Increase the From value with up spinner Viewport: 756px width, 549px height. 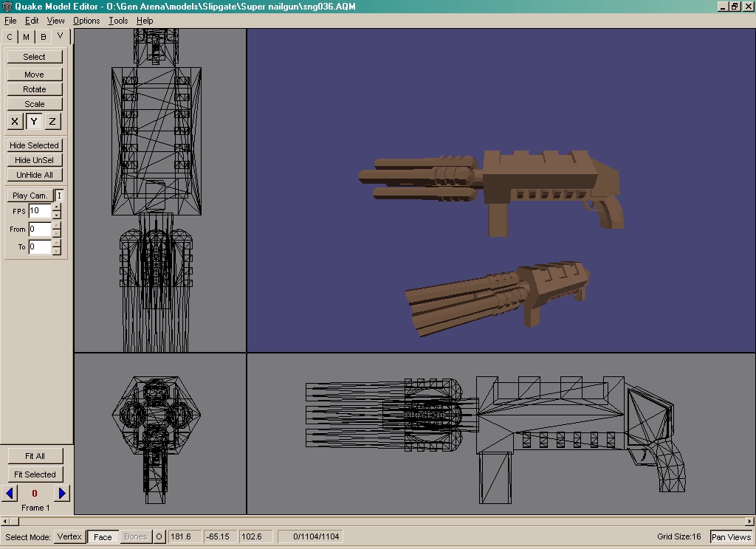56,225
